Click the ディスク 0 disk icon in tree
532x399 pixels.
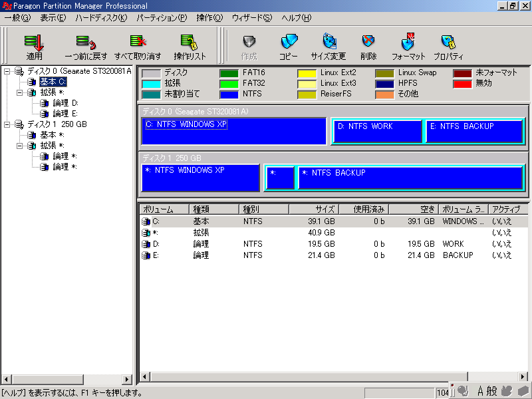coord(20,71)
